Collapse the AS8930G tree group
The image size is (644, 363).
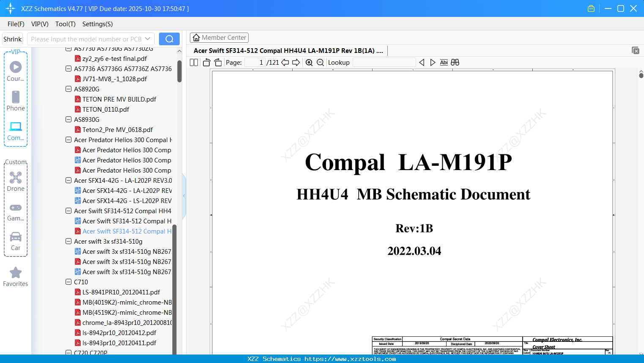click(69, 119)
